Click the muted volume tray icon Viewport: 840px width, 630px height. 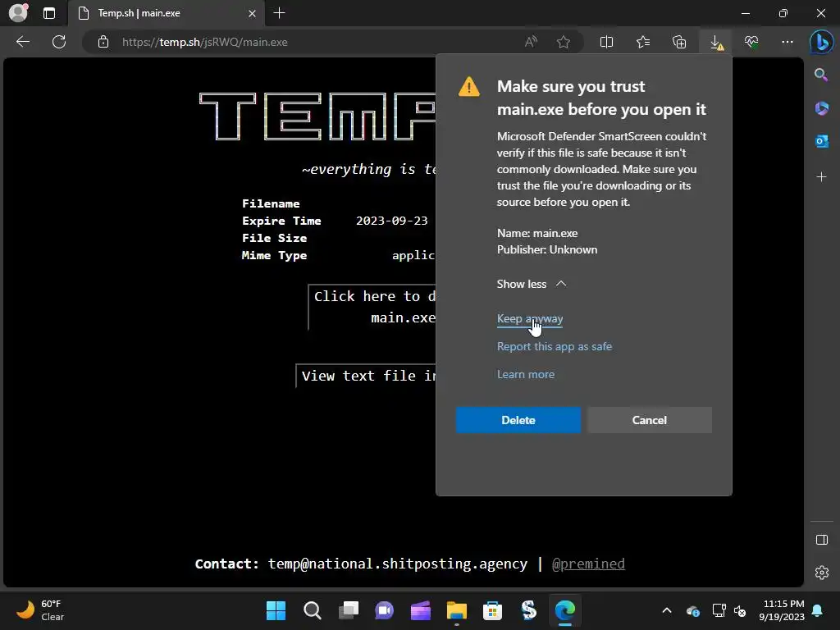(740, 610)
